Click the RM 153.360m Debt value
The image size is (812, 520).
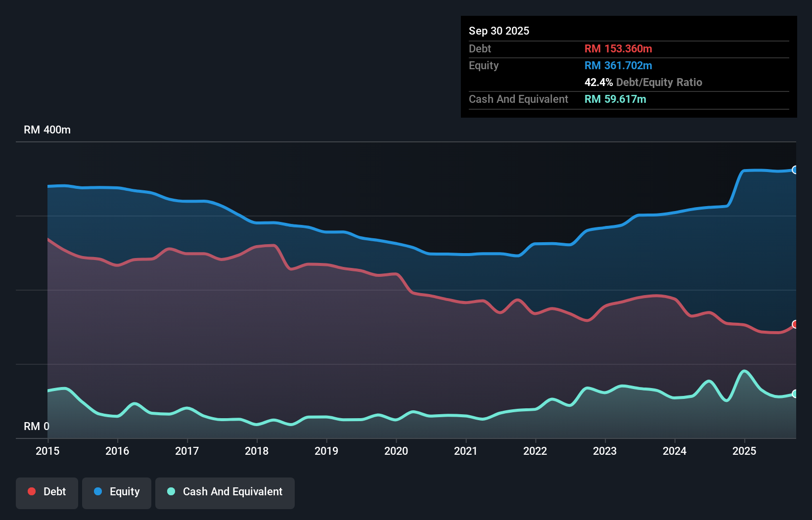coord(618,48)
